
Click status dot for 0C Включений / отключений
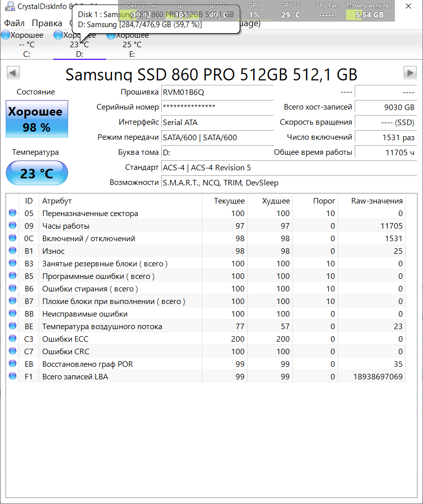point(13,238)
